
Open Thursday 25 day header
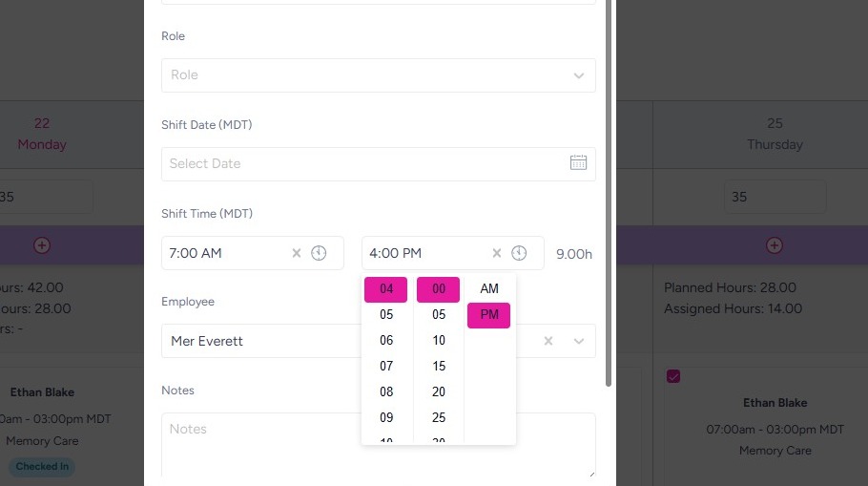(775, 134)
